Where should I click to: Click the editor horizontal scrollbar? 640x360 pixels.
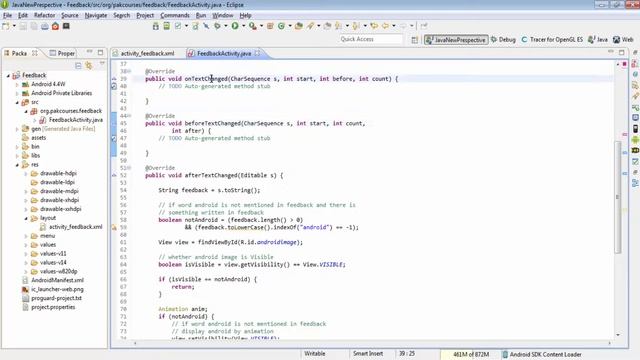372,343
